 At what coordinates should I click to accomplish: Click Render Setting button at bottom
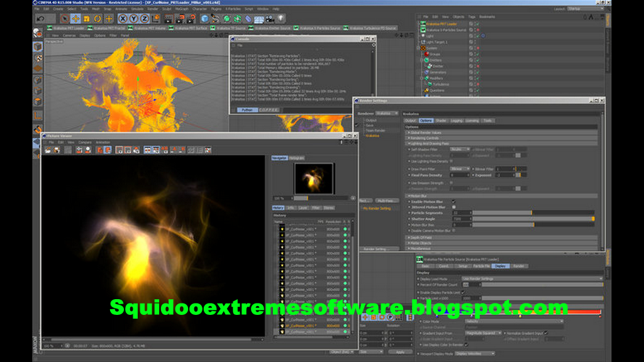point(379,249)
